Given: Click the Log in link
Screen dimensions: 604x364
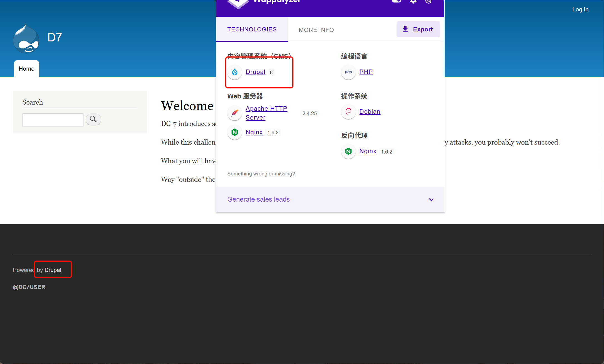Looking at the screenshot, I should (x=580, y=9).
